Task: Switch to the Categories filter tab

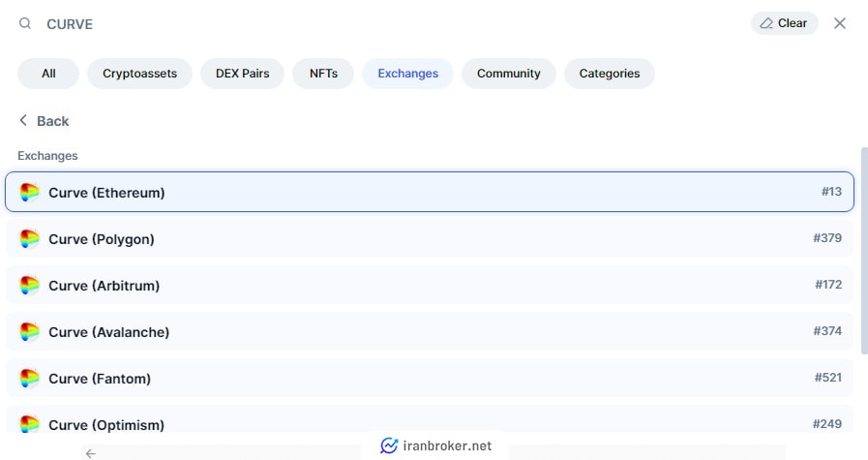Action: pos(610,74)
